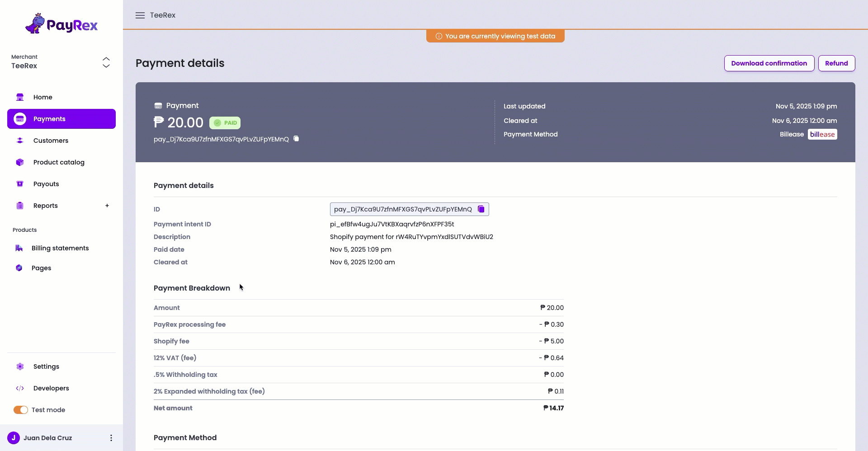Select the Home icon in sidebar

(x=20, y=97)
